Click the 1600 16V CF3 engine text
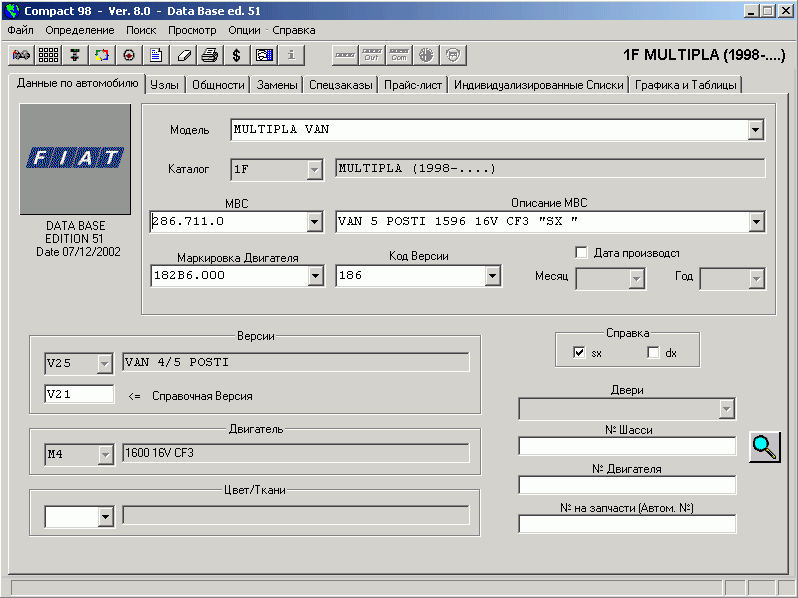This screenshot has width=798, height=598. (x=159, y=453)
